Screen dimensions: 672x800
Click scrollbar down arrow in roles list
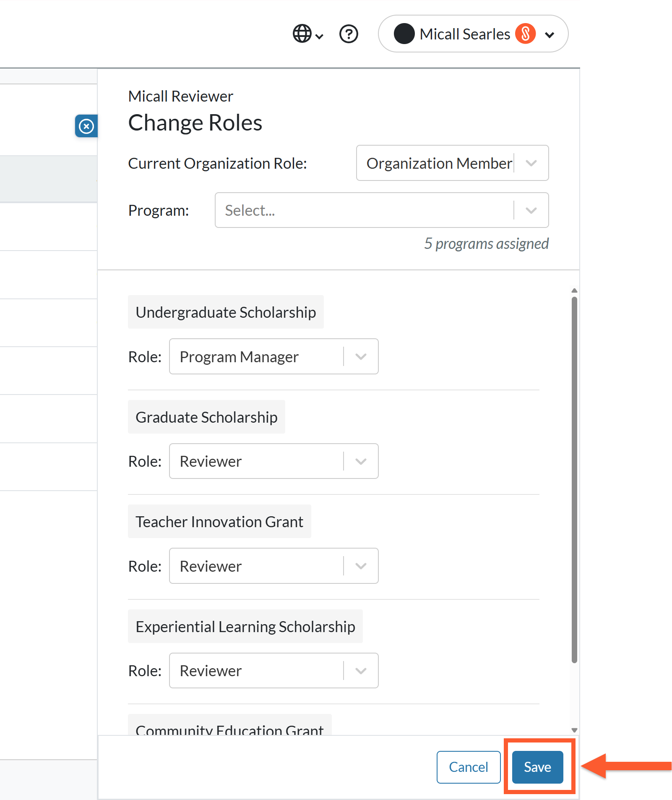(574, 730)
